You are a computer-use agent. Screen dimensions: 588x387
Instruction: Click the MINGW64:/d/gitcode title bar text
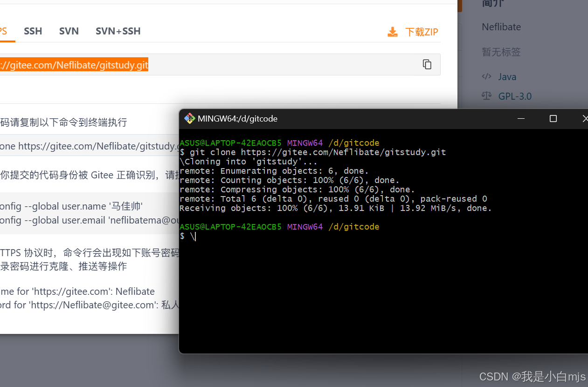[237, 119]
